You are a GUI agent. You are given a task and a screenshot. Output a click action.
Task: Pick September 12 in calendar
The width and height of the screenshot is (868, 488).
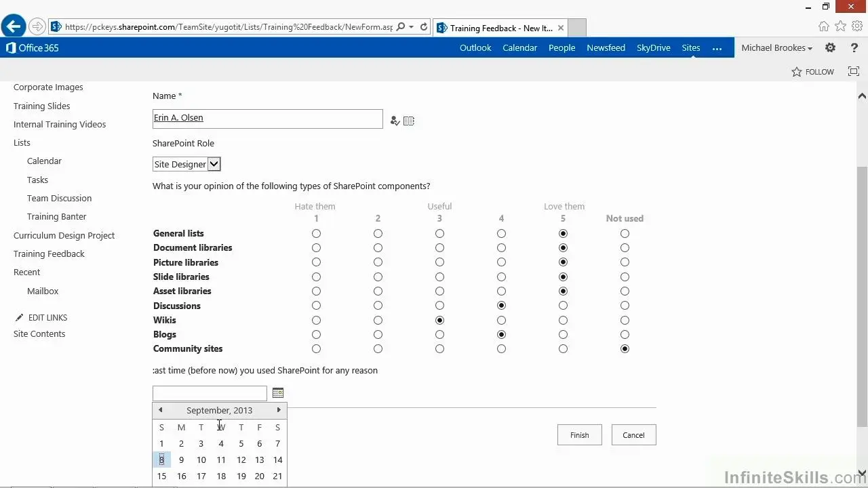[241, 460]
